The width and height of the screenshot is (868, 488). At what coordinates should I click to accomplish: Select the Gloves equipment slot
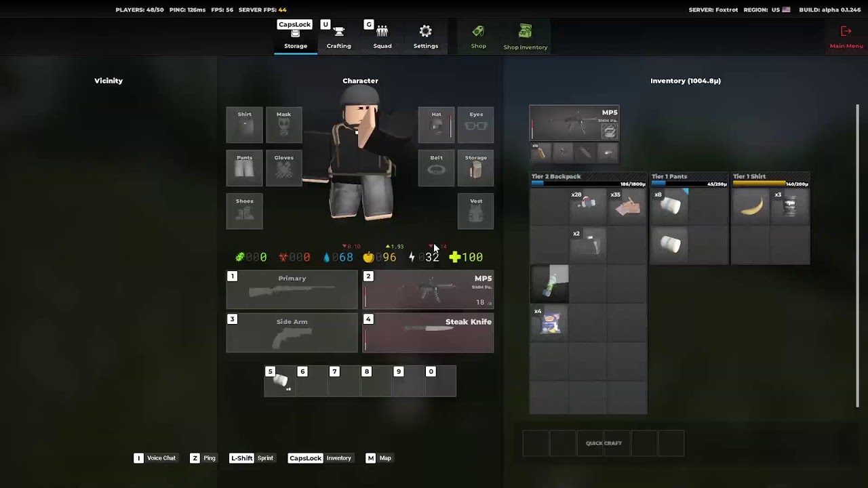(x=283, y=168)
